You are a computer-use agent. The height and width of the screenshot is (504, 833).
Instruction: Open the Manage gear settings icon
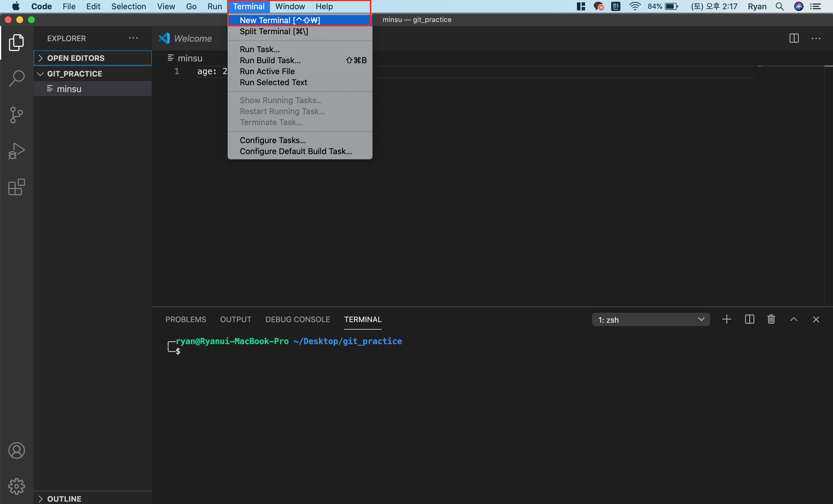click(x=16, y=486)
